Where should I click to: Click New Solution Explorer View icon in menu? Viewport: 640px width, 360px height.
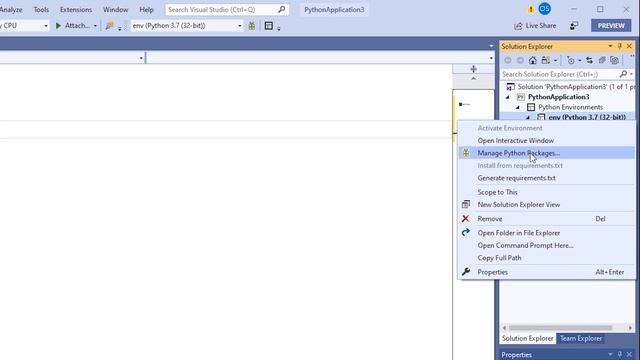(466, 204)
